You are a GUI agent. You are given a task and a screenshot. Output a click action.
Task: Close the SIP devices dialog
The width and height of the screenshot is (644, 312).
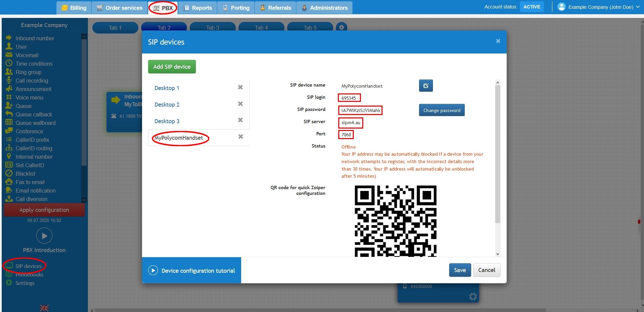click(498, 41)
